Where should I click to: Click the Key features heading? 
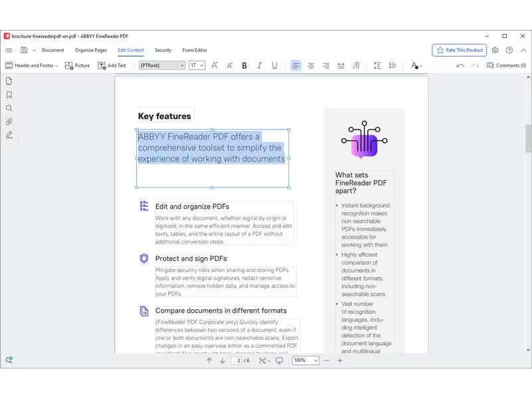click(164, 116)
